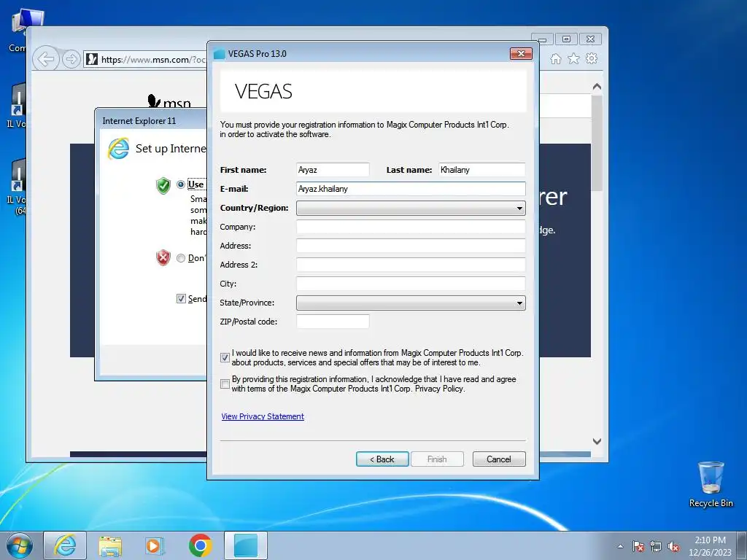Click the Home icon in Internet Explorer
The image size is (747, 560).
pos(555,58)
